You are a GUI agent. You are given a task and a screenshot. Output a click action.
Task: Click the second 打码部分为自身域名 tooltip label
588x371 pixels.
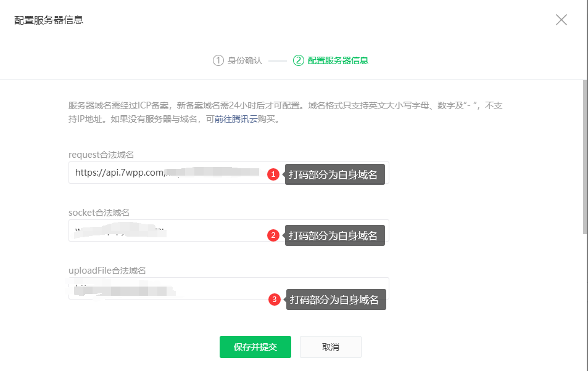point(336,234)
